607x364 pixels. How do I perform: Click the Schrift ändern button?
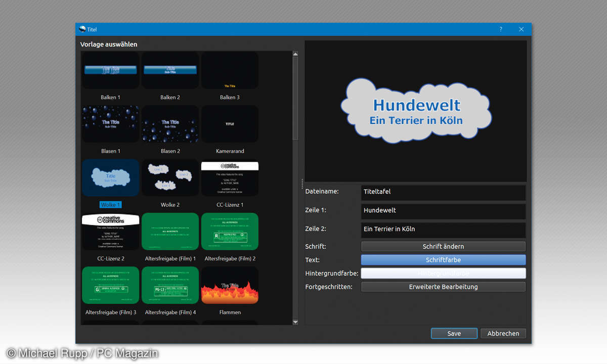pyautogui.click(x=443, y=246)
